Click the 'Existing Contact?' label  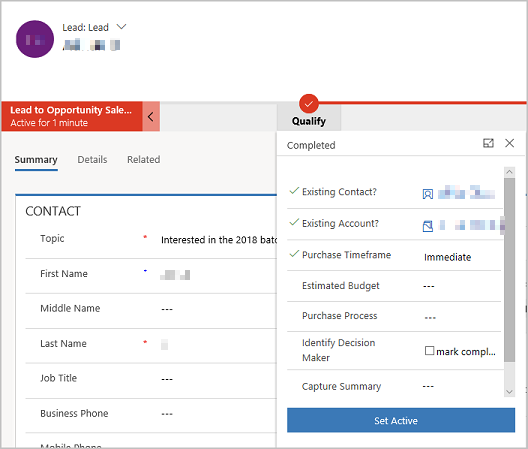(339, 192)
